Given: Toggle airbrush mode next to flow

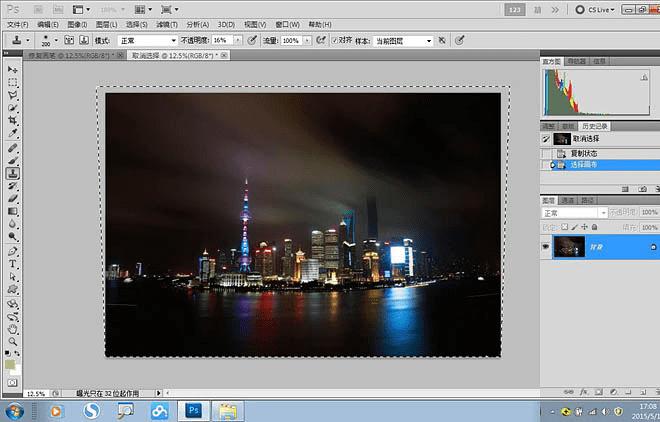Looking at the screenshot, I should [321, 40].
